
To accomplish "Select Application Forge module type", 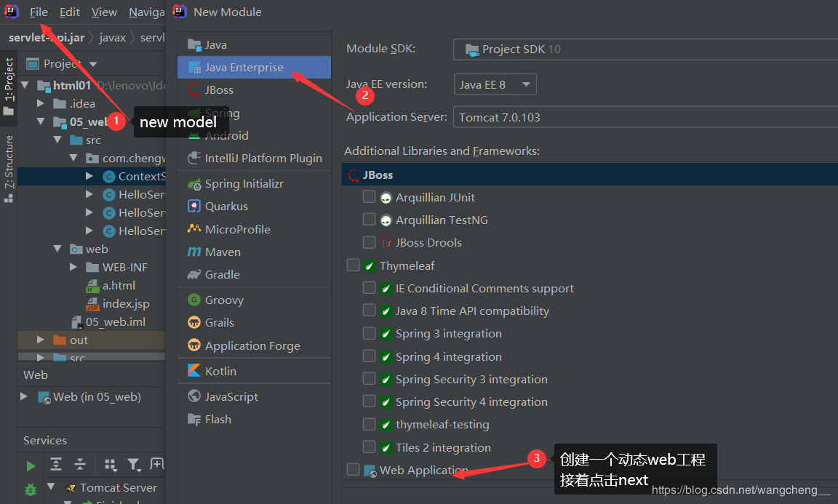I will pyautogui.click(x=254, y=345).
